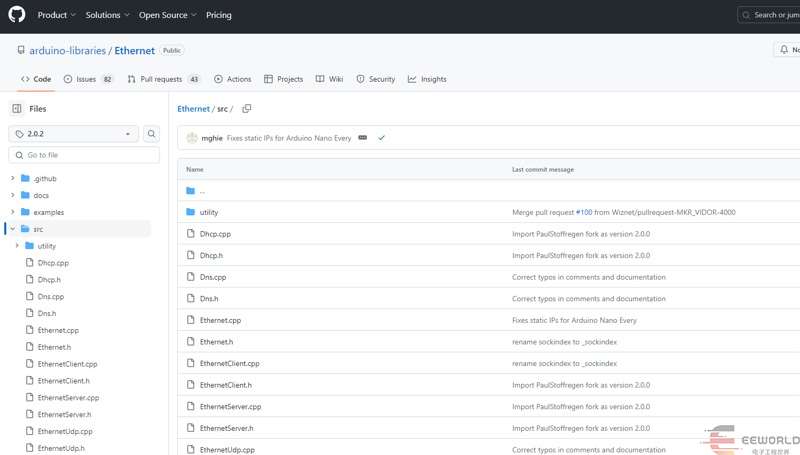Click the search files magnifier button
Screen dimensions: 800x455
(151, 134)
